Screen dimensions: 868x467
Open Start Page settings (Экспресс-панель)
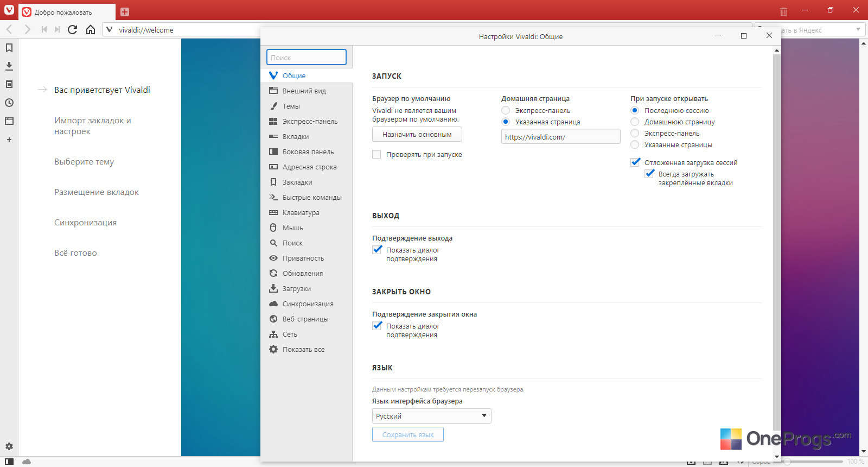click(x=307, y=121)
